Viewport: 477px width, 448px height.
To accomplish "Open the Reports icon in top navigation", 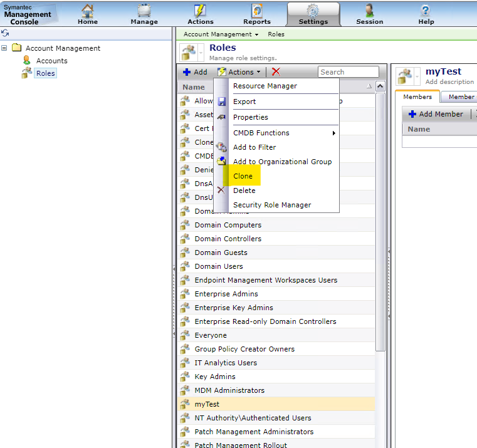I will coord(257,11).
